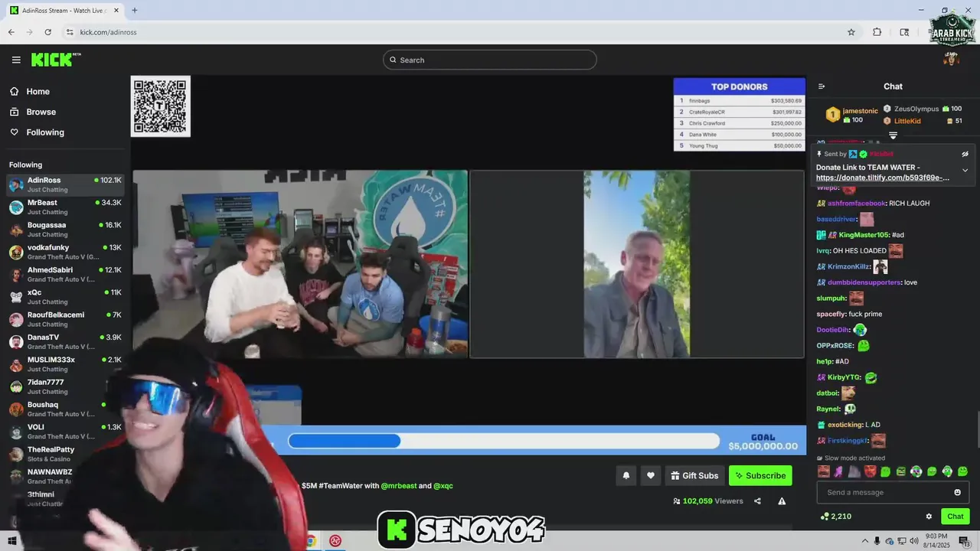Bookmark this page with star icon
Screen dimensions: 980x551
click(x=851, y=32)
